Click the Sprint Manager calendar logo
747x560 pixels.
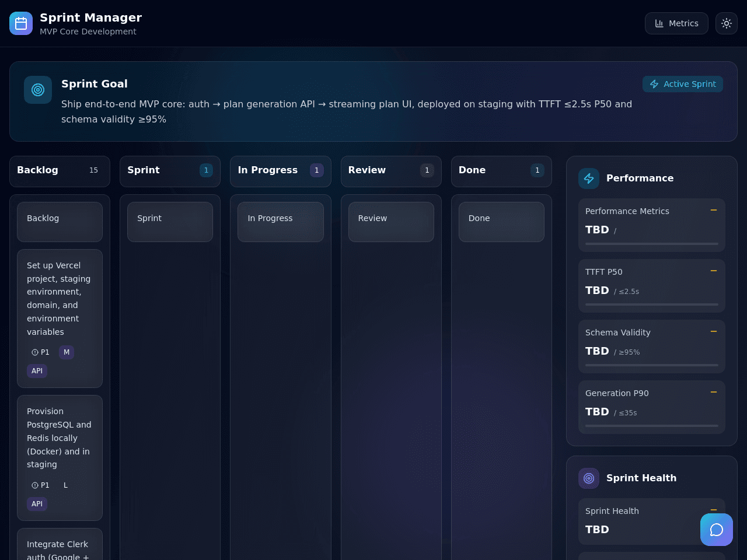21,23
